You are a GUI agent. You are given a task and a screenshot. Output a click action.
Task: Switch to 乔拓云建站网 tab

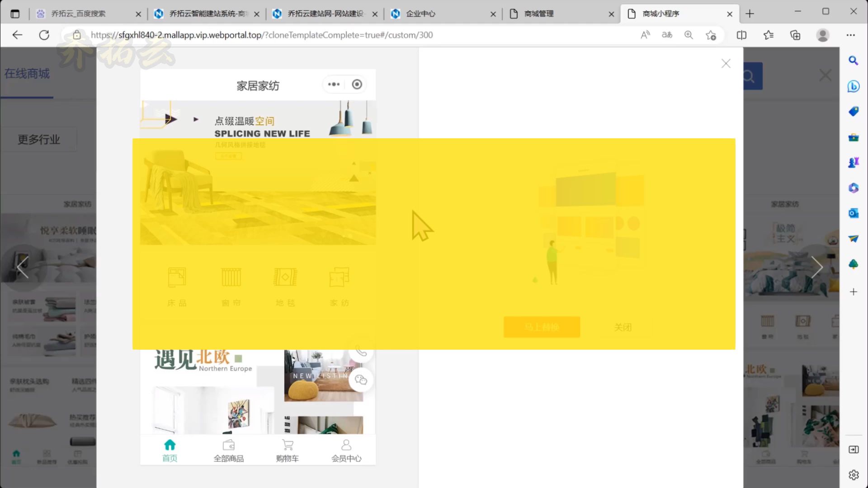tap(326, 14)
